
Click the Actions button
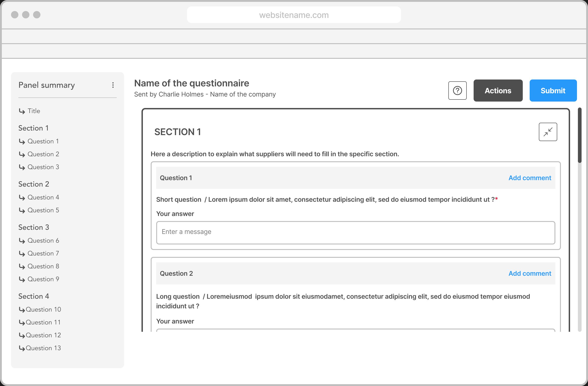click(498, 91)
